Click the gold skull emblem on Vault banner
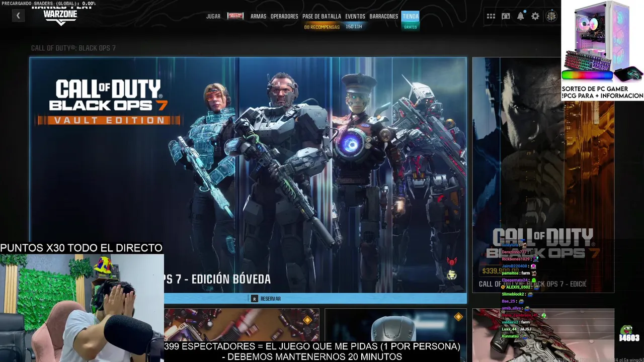This screenshot has height=362, width=644. click(452, 275)
